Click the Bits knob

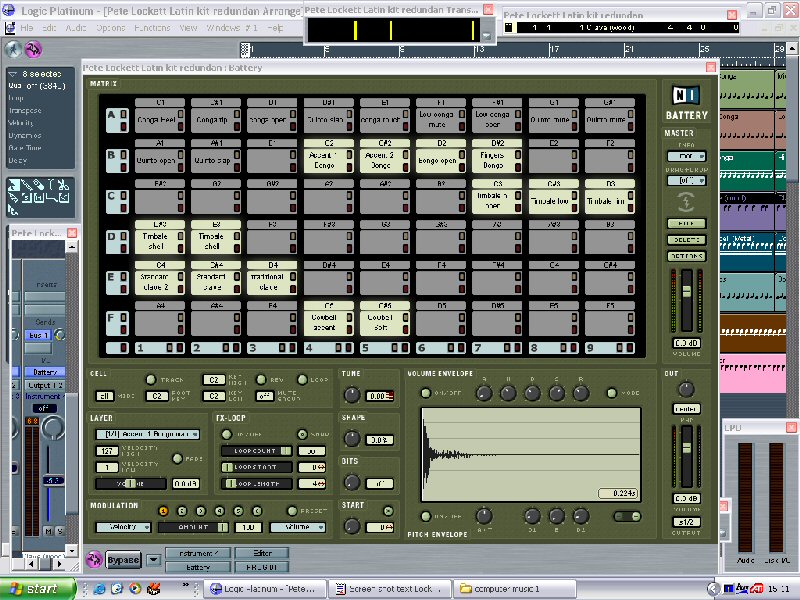pos(351,482)
